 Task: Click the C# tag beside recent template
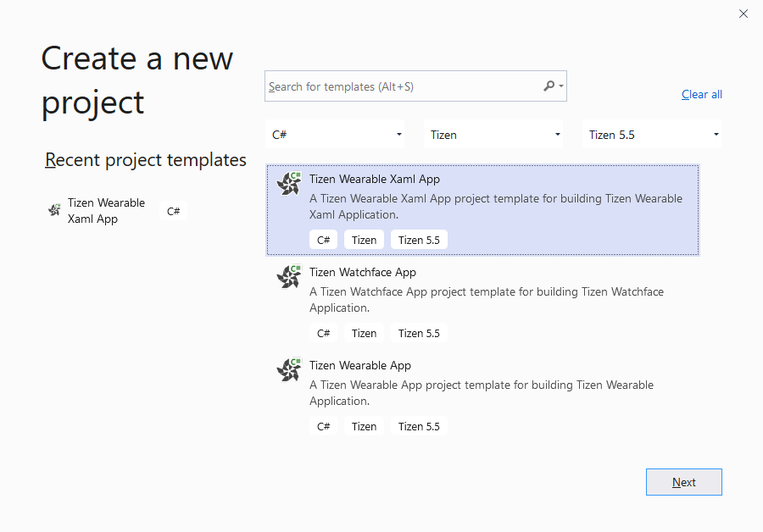173,211
